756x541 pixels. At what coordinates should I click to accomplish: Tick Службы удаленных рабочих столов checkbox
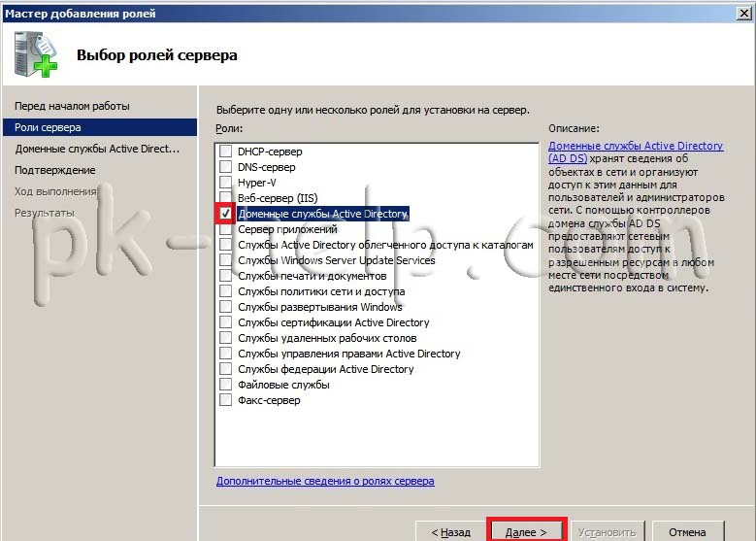(x=225, y=338)
